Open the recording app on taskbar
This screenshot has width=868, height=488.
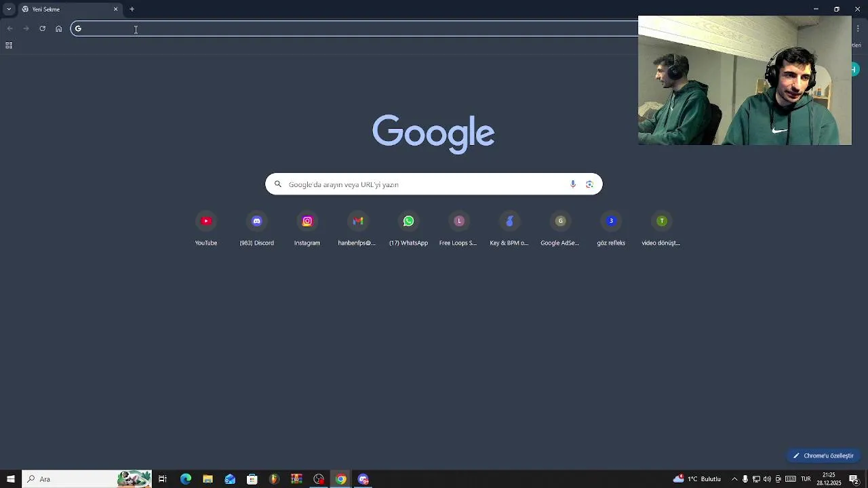click(x=319, y=479)
